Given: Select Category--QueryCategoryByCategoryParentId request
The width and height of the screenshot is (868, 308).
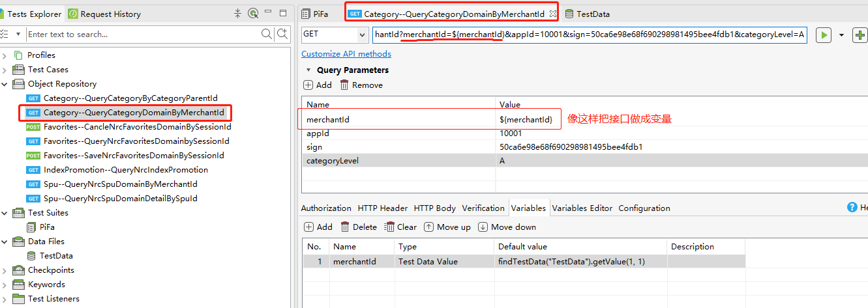Looking at the screenshot, I should (130, 98).
